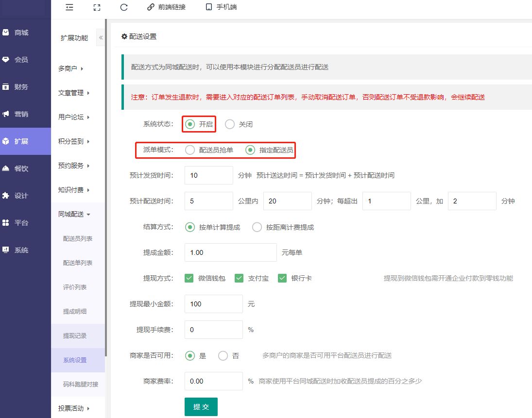Open the 提现记录 menu item
This screenshot has height=418, width=532.
(75, 336)
